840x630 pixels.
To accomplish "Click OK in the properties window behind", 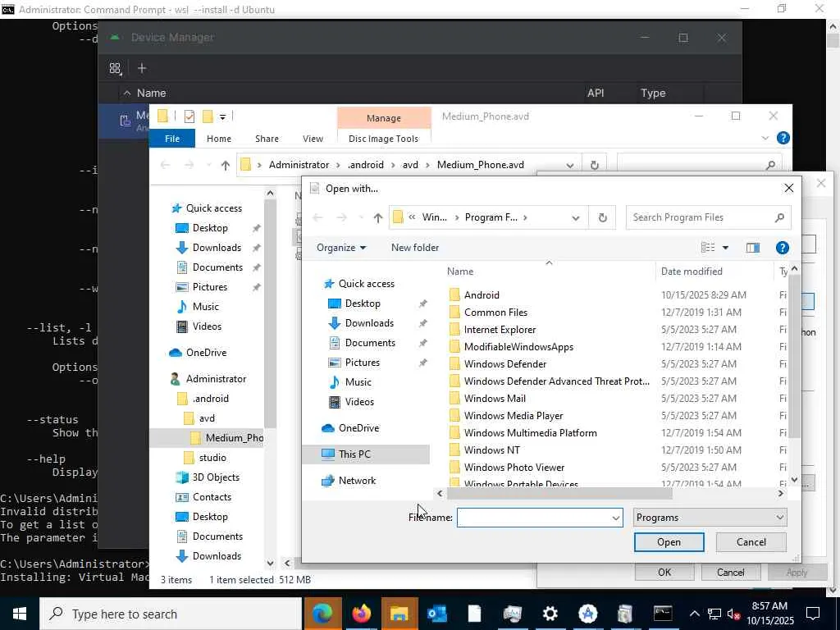I will pos(664,572).
